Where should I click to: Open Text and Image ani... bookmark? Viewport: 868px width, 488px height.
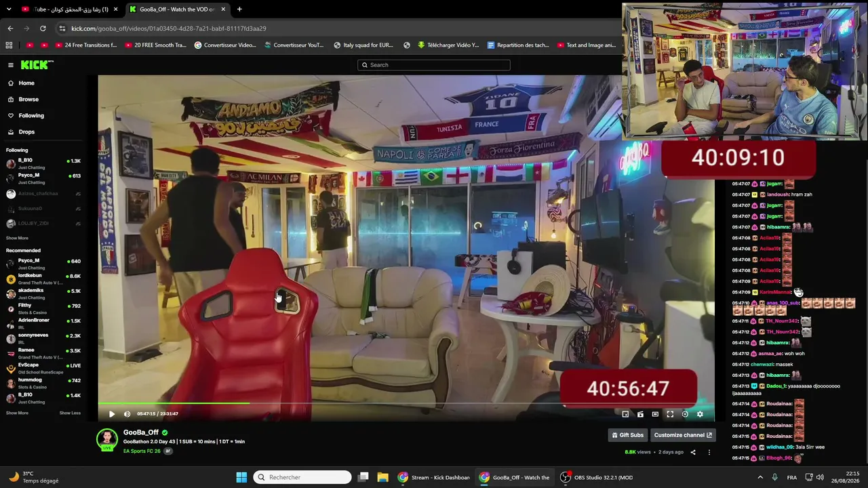587,45
